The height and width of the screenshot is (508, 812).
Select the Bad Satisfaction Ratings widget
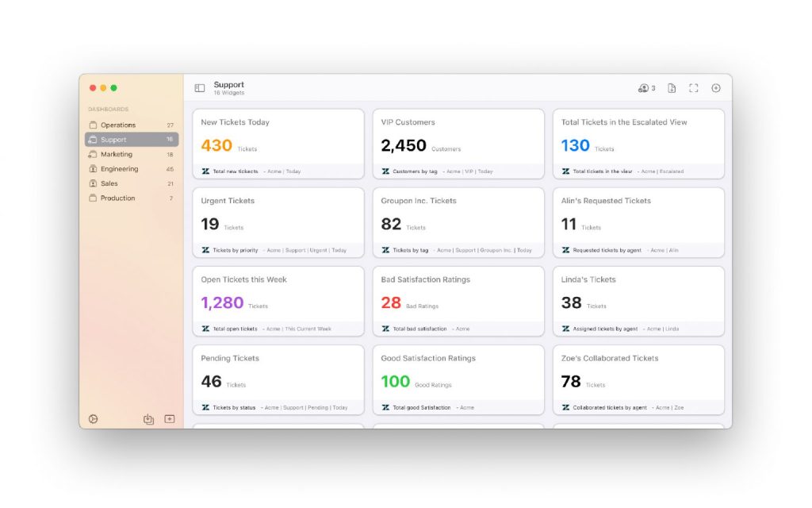[458, 302]
